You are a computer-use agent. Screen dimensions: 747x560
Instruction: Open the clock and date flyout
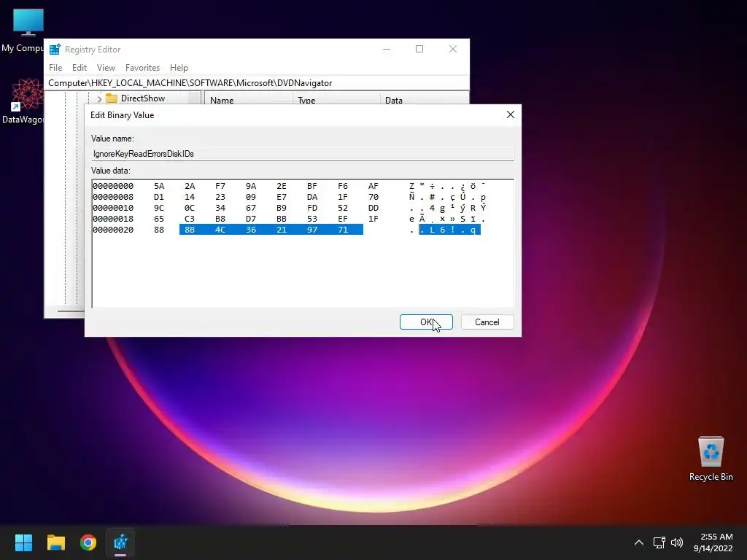click(713, 542)
